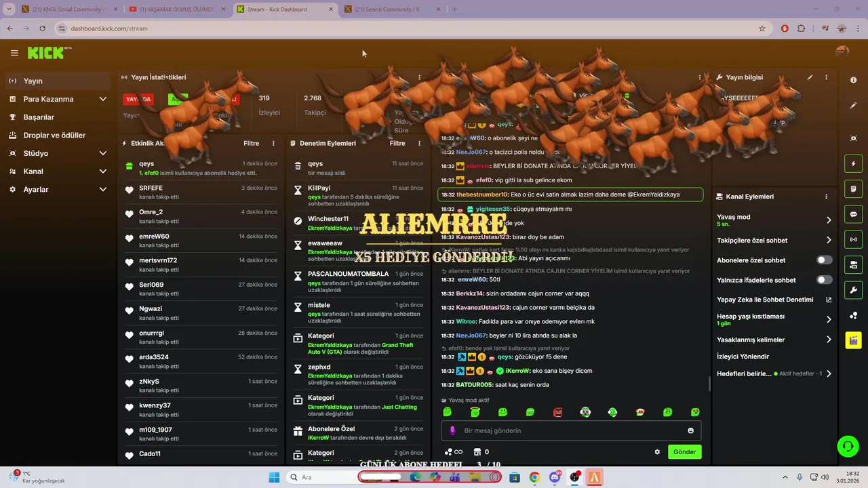The height and width of the screenshot is (488, 868).
Task: Click Filtre in Etkinlik panel
Action: [x=251, y=143]
